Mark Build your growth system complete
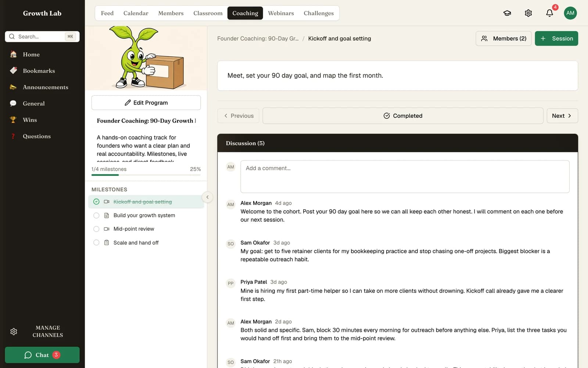 pos(96,215)
